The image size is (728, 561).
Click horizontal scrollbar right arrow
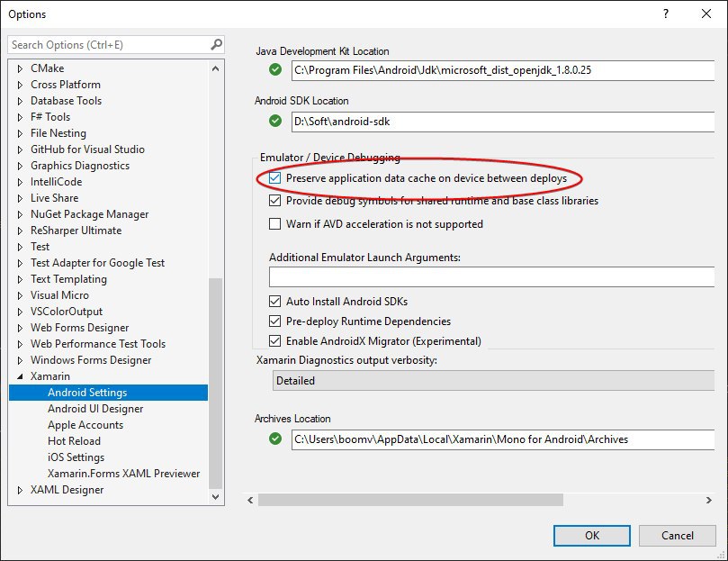click(708, 500)
